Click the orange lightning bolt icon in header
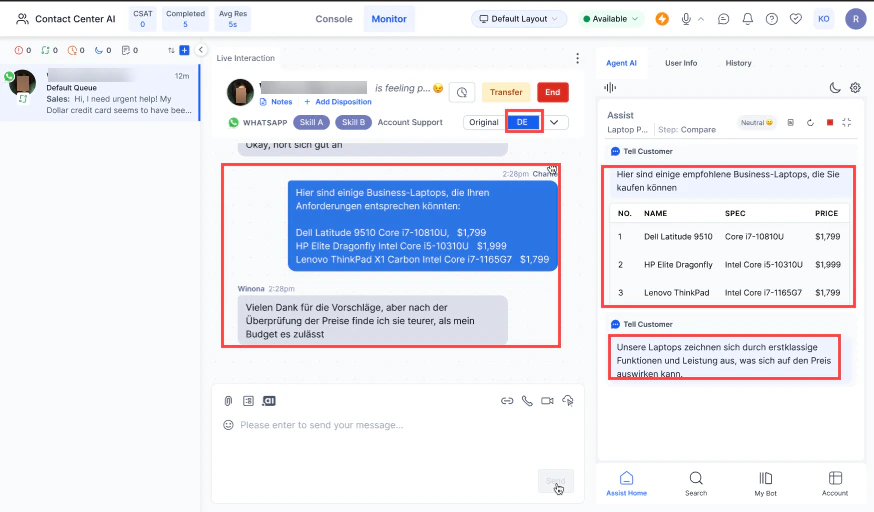 click(662, 19)
